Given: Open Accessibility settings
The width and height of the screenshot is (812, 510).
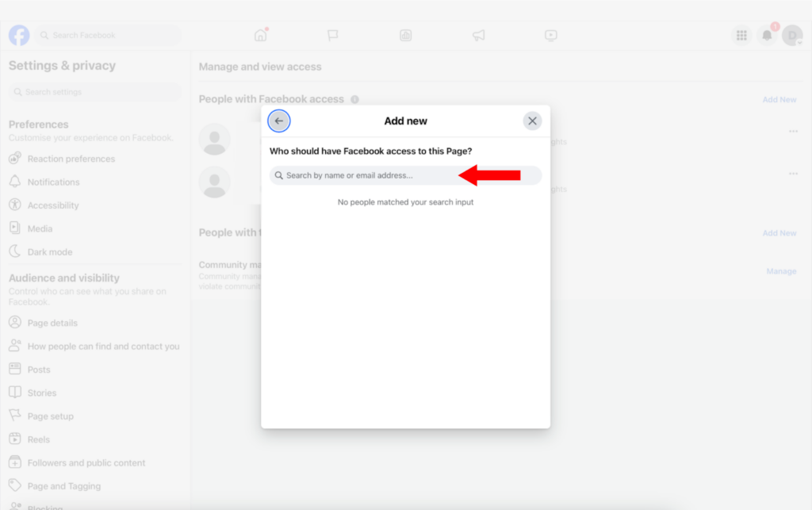Looking at the screenshot, I should pos(95,205).
